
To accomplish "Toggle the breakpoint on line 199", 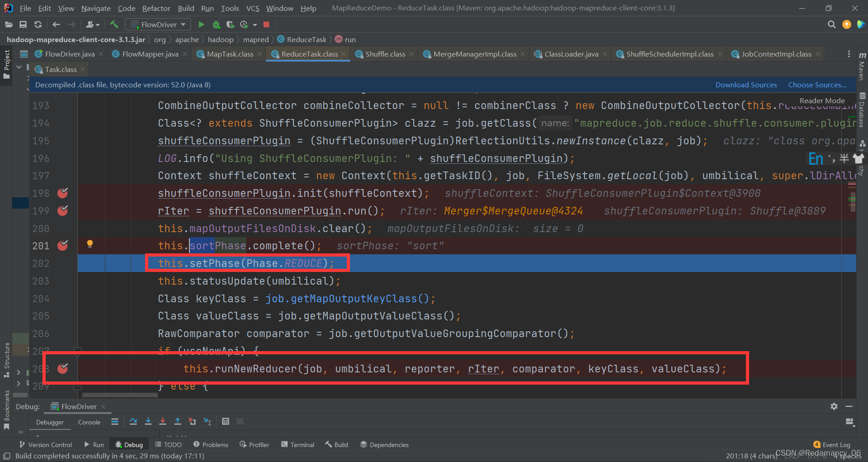I will 63,211.
